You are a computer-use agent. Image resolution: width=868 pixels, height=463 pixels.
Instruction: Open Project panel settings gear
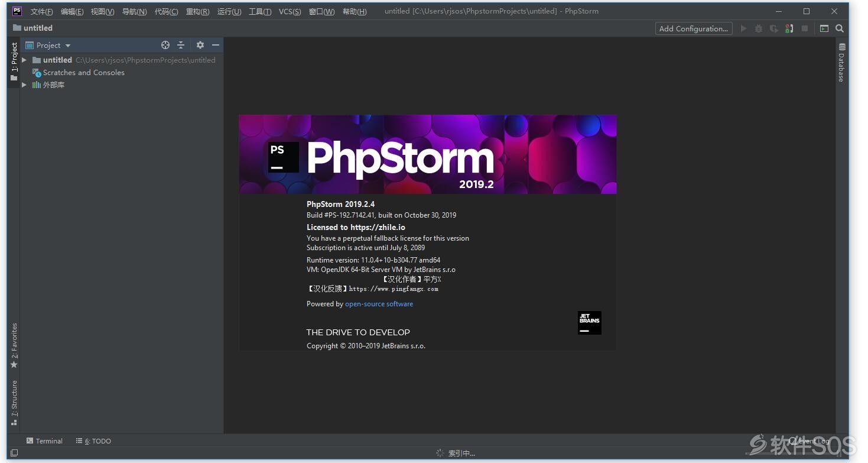[x=200, y=45]
